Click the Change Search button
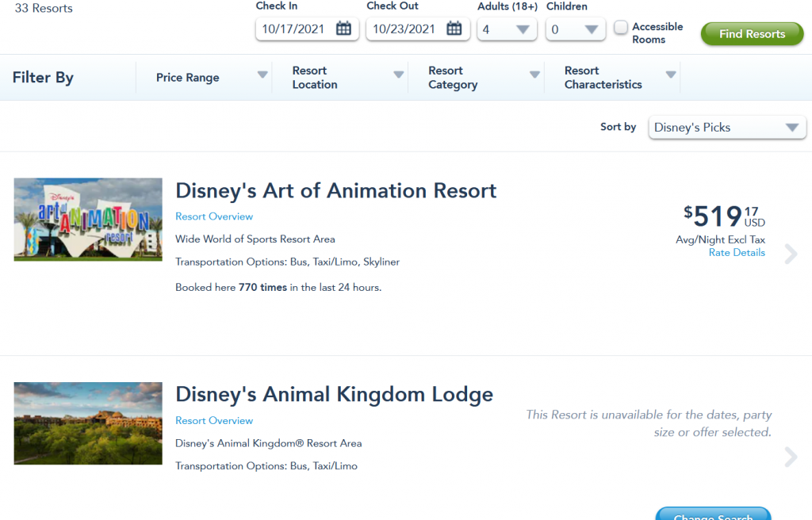Image resolution: width=812 pixels, height=520 pixels. point(713,514)
